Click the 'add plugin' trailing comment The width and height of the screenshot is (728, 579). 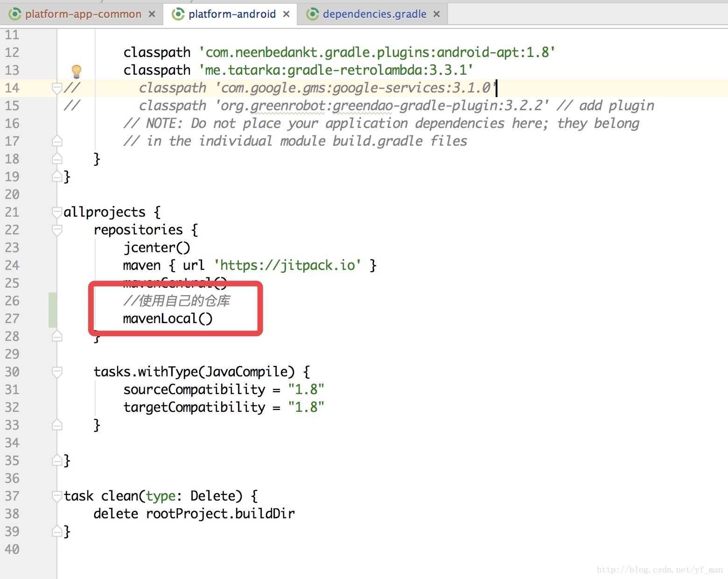coord(605,106)
